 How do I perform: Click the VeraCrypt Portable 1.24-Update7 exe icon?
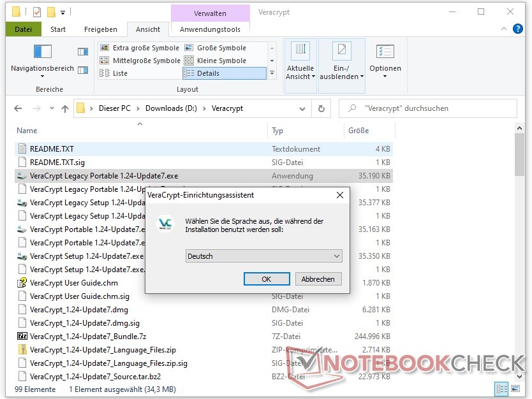[22, 229]
